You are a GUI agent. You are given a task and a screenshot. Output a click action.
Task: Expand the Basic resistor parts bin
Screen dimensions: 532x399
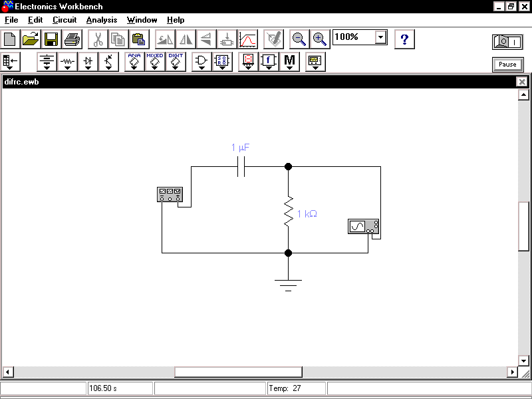point(67,62)
